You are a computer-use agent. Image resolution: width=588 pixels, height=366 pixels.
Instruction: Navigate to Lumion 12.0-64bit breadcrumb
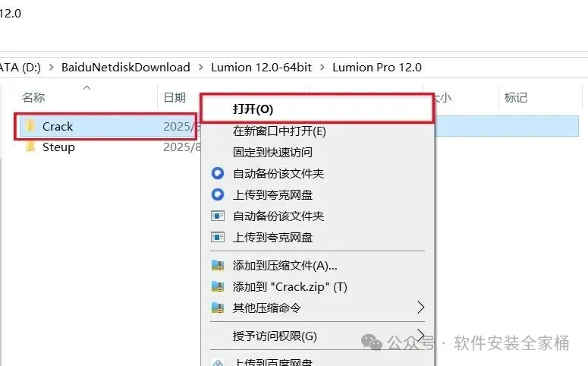pos(261,68)
